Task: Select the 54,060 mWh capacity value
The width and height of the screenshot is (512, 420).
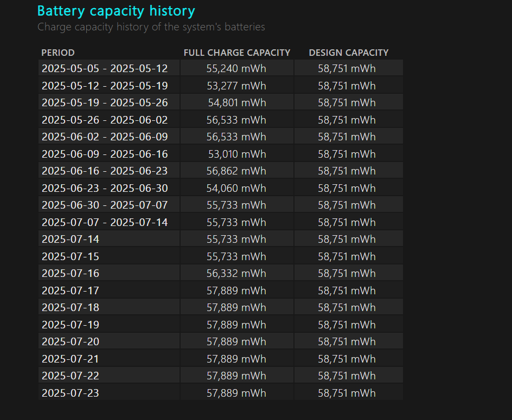Action: (236, 188)
